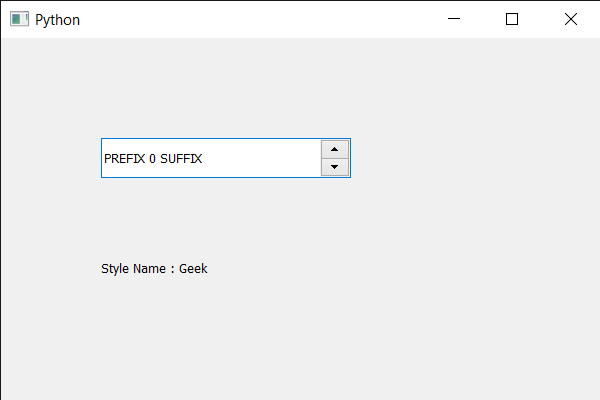Click the "Python" title text
Image resolution: width=600 pixels, height=400 pixels.
click(x=57, y=19)
